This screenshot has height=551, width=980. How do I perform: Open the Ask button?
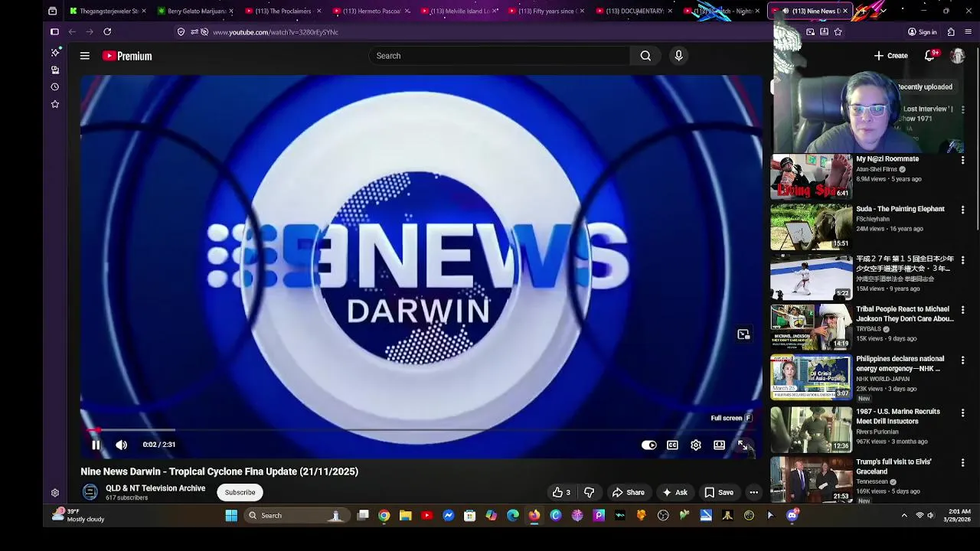click(x=675, y=493)
